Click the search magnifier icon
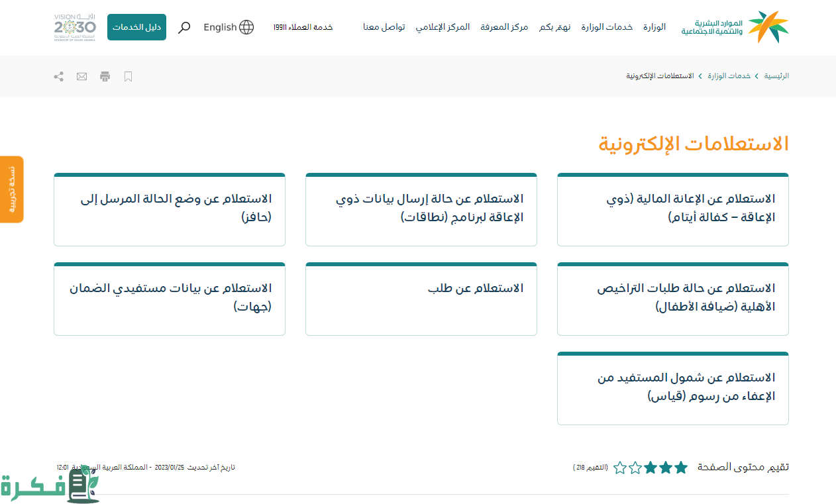The image size is (836, 504). [185, 27]
